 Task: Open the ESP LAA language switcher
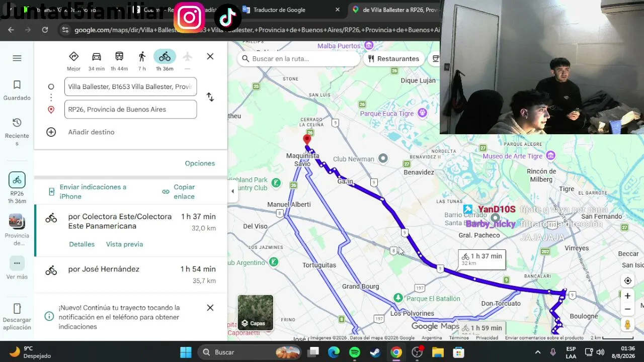[x=571, y=352]
